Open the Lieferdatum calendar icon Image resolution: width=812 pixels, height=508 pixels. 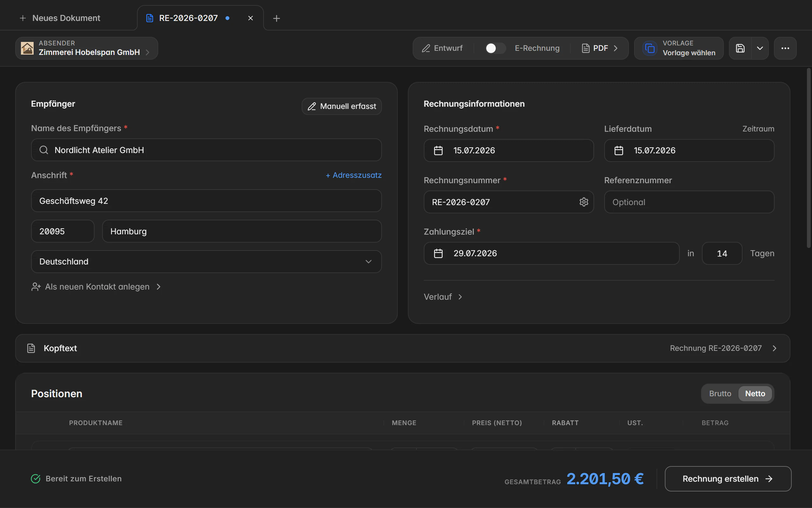(619, 150)
